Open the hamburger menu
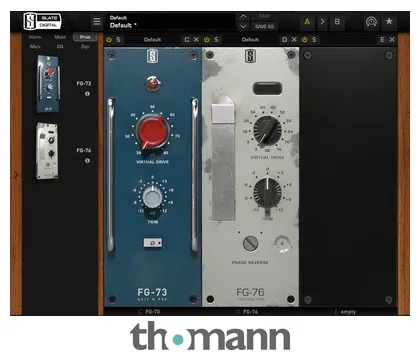420x360 pixels. pos(97,22)
